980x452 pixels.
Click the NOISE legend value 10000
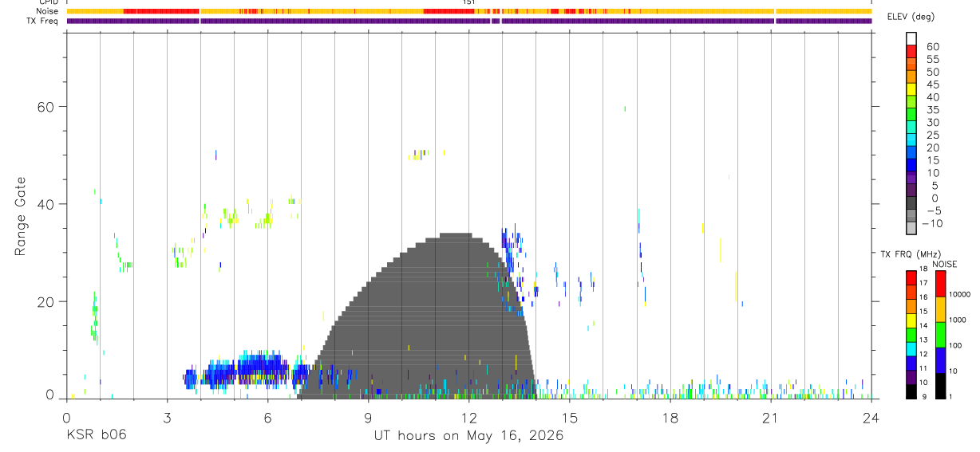[x=961, y=295]
